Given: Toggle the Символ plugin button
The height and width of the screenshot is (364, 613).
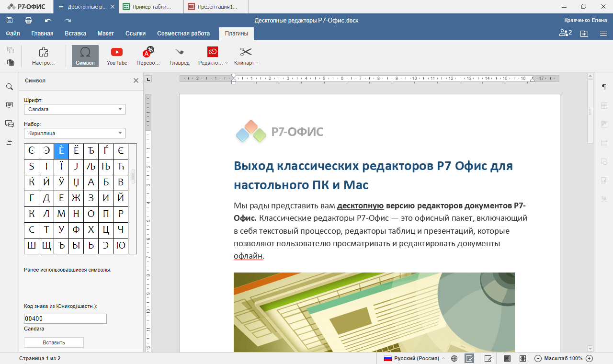Looking at the screenshot, I should 85,56.
